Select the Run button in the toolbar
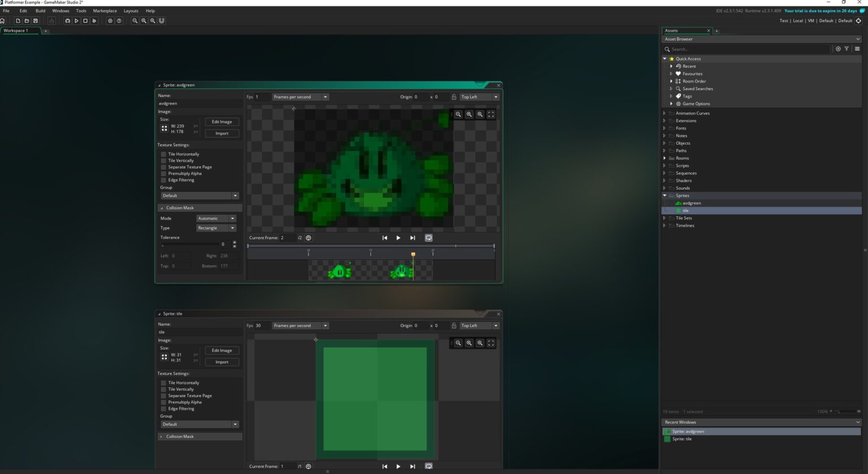 click(77, 21)
